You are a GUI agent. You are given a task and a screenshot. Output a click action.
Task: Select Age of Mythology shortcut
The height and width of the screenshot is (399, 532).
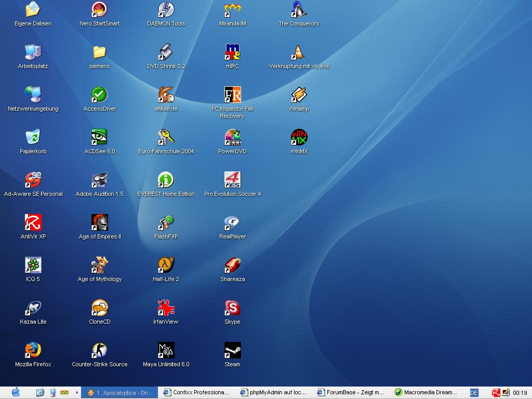coord(99,265)
